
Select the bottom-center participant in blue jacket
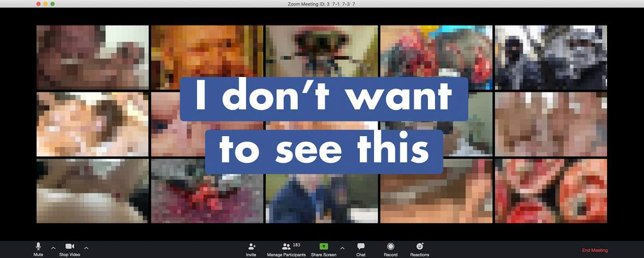[x=321, y=198]
